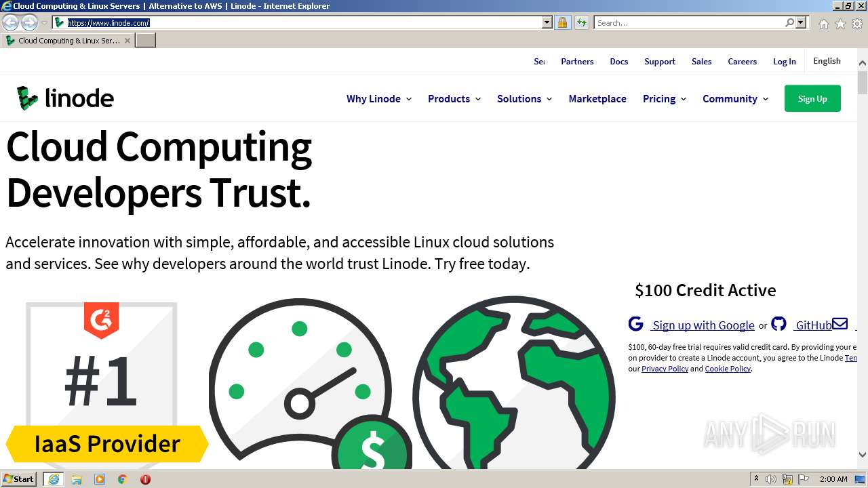Open the Sales link
This screenshot has width=868, height=488.
pos(702,61)
